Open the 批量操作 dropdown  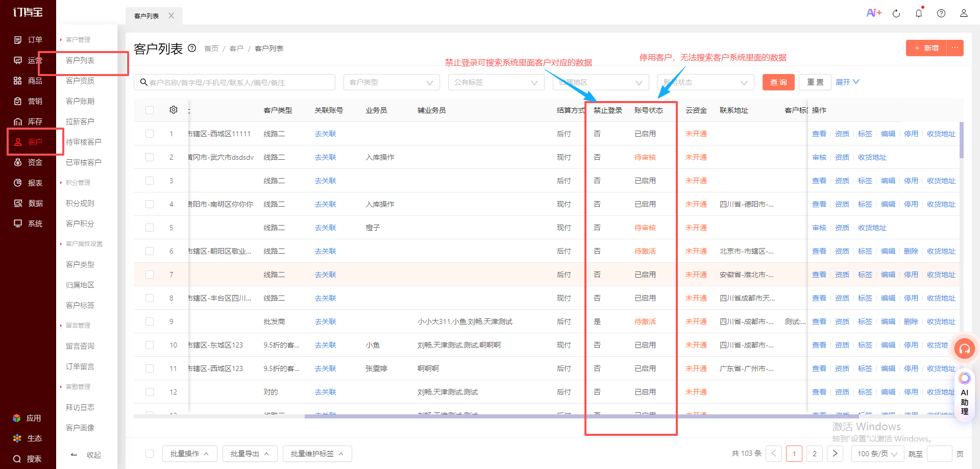(x=190, y=454)
